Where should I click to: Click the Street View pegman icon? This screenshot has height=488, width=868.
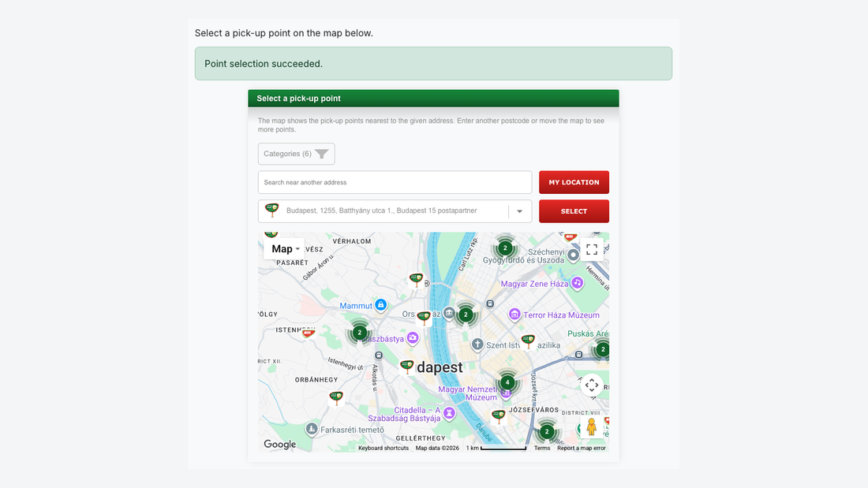tap(592, 427)
